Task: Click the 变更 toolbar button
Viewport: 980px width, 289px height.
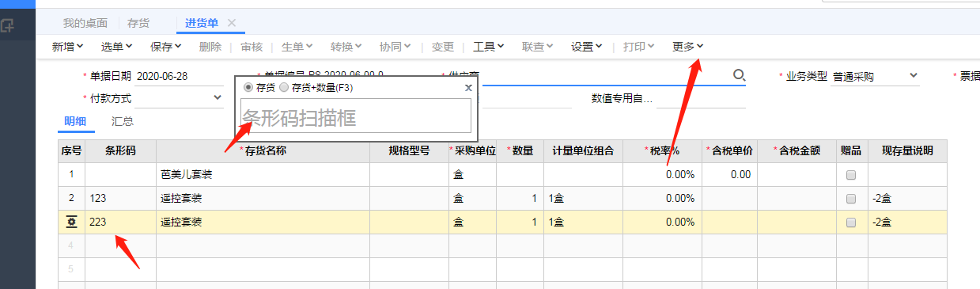Action: tap(443, 47)
